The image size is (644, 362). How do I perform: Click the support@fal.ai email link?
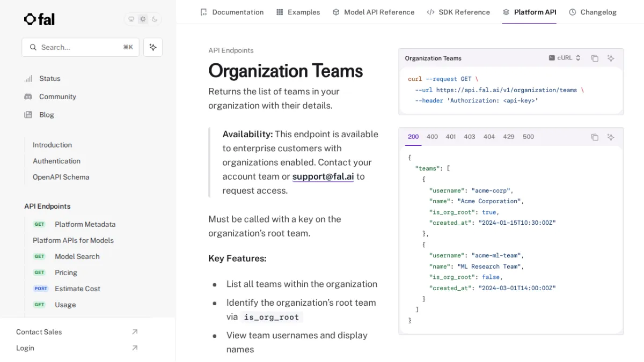pos(323,176)
